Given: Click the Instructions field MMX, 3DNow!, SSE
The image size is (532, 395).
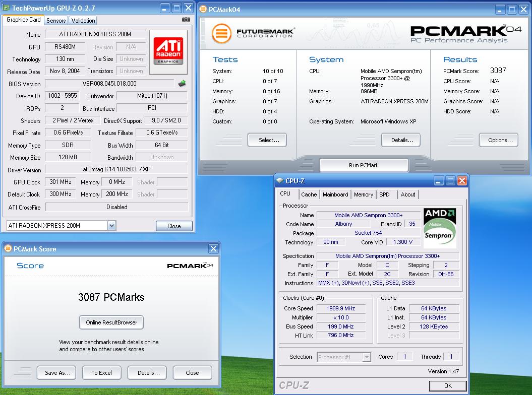Looking at the screenshot, I should point(388,283).
